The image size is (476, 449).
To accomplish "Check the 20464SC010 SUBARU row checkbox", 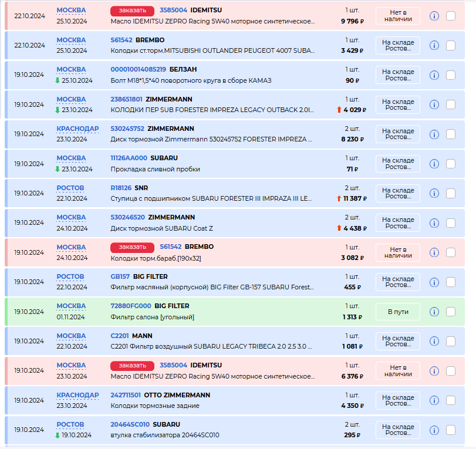I will click(x=451, y=430).
